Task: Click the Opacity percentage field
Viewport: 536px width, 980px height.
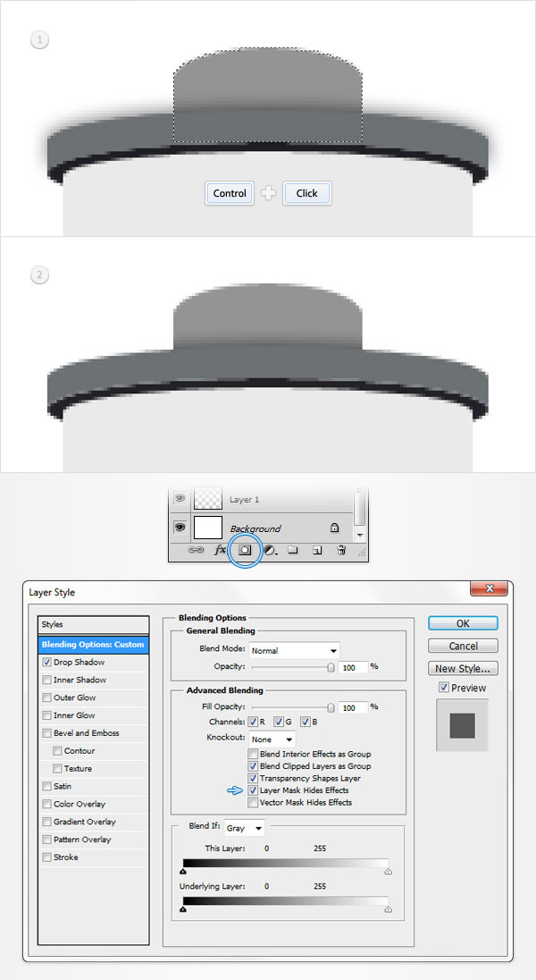Action: click(x=353, y=668)
